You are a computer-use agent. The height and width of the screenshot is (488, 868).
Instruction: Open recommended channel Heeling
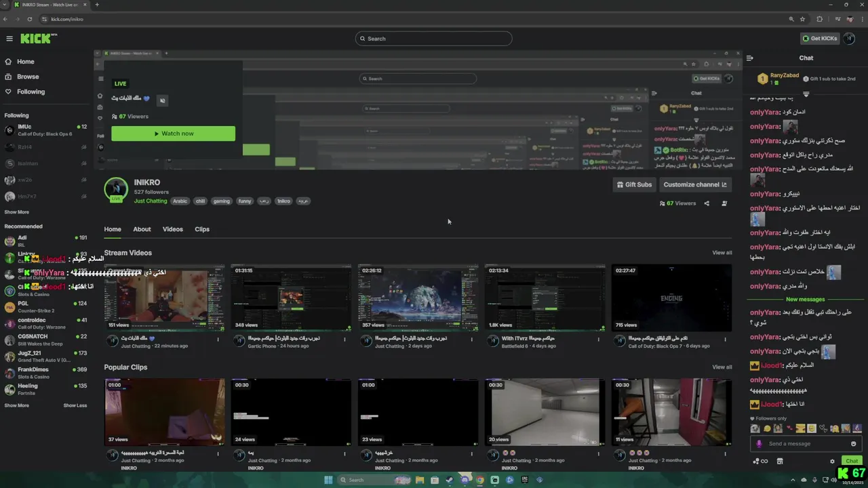45,389
